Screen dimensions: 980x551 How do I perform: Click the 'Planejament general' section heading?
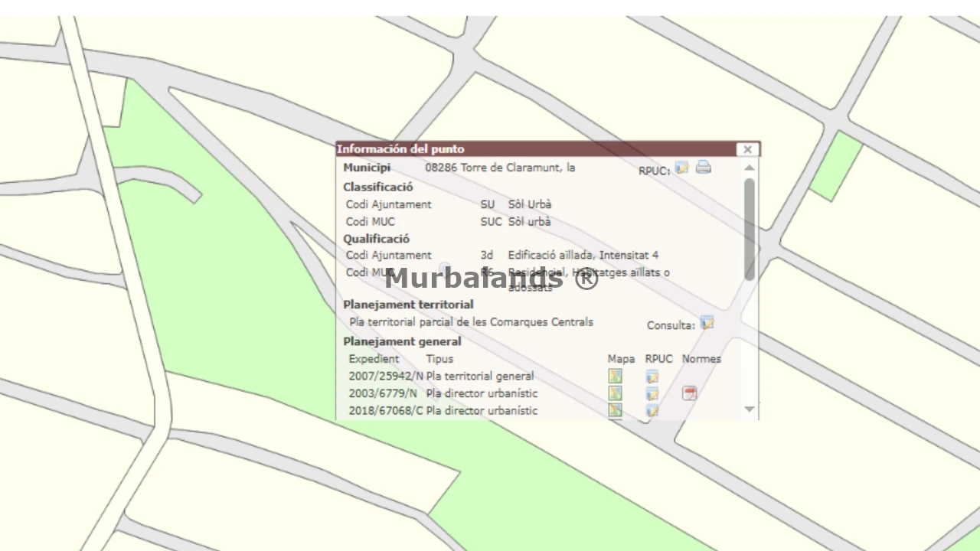coord(402,341)
